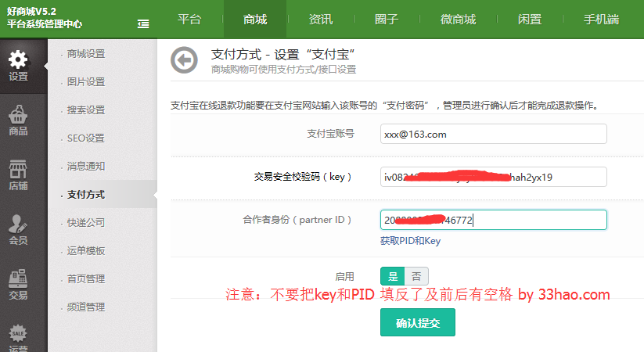Open 搜索设置 in the submenu

click(x=86, y=110)
